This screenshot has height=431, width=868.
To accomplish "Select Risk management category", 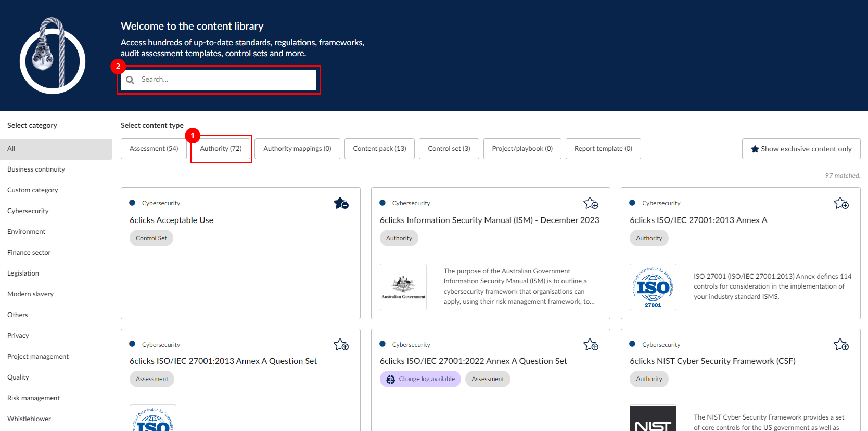I will coord(56,398).
